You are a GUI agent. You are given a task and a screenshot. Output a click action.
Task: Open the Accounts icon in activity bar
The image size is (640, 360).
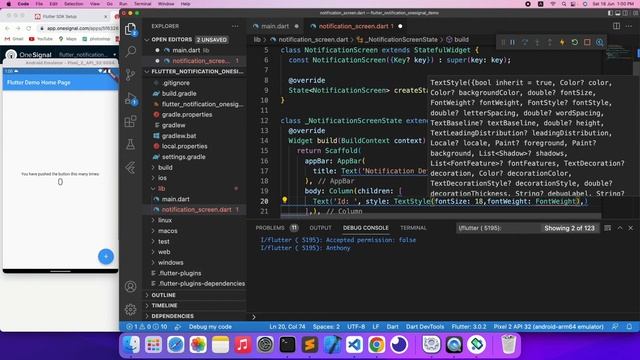pos(131,287)
